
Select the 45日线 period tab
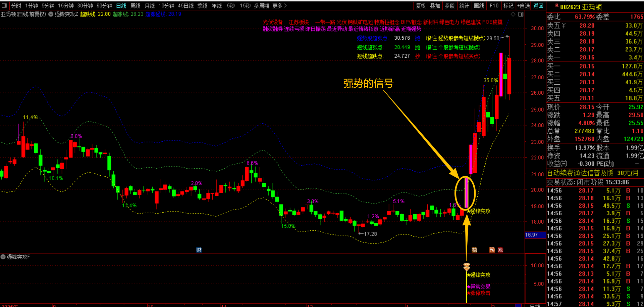pos(186,6)
